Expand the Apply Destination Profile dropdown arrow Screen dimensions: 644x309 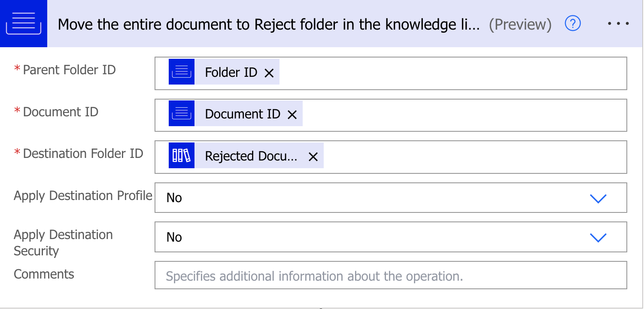click(598, 198)
